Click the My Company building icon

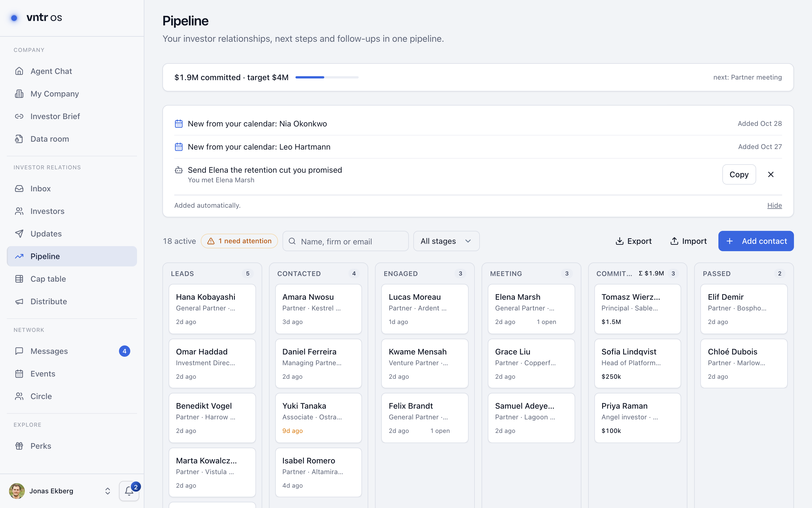(x=19, y=94)
